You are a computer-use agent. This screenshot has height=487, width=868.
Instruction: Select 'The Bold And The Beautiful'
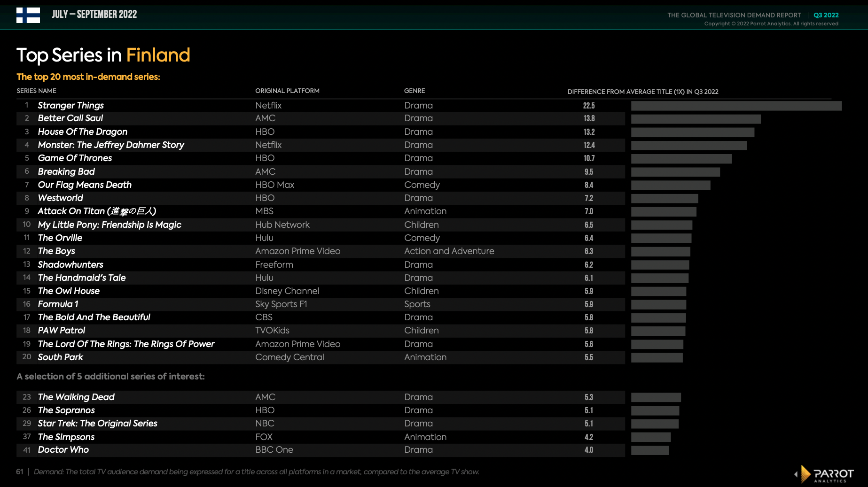click(x=94, y=317)
